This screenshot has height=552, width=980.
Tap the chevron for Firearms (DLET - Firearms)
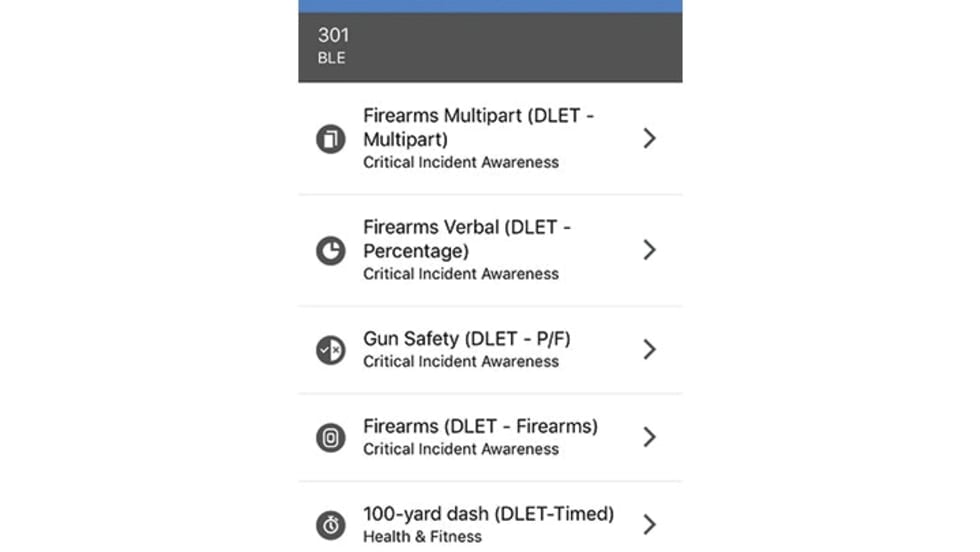pyautogui.click(x=649, y=437)
